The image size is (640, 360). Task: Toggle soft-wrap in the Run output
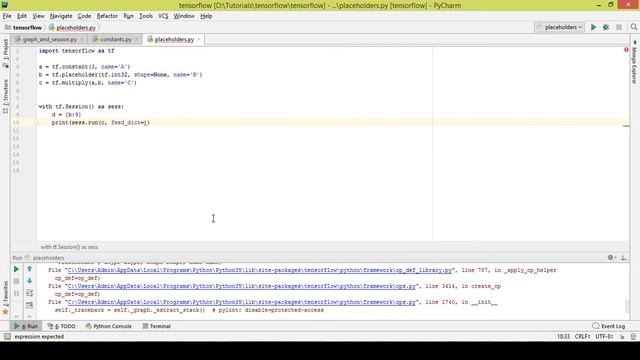tap(29, 293)
